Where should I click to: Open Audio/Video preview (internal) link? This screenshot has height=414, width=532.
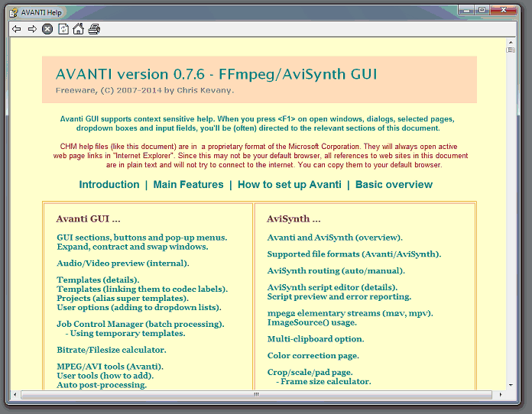pos(123,263)
